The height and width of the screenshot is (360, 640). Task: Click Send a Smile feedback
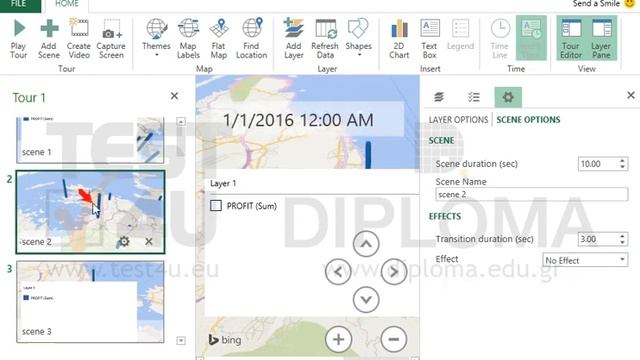click(x=603, y=4)
